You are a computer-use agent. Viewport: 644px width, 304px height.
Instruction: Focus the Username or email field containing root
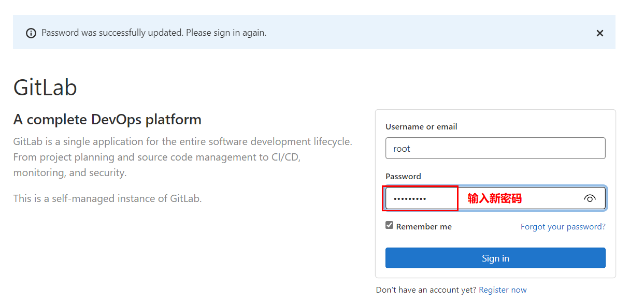tap(495, 148)
